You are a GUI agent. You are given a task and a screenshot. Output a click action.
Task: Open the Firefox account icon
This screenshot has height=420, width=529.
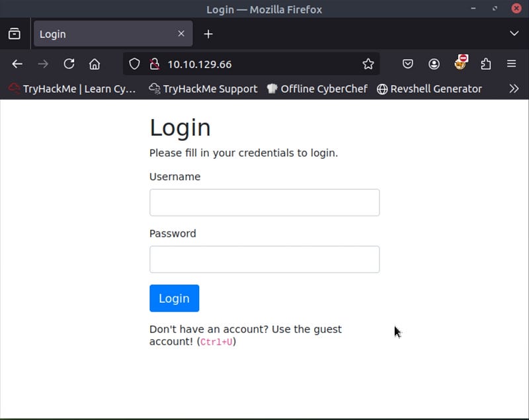[x=434, y=64]
